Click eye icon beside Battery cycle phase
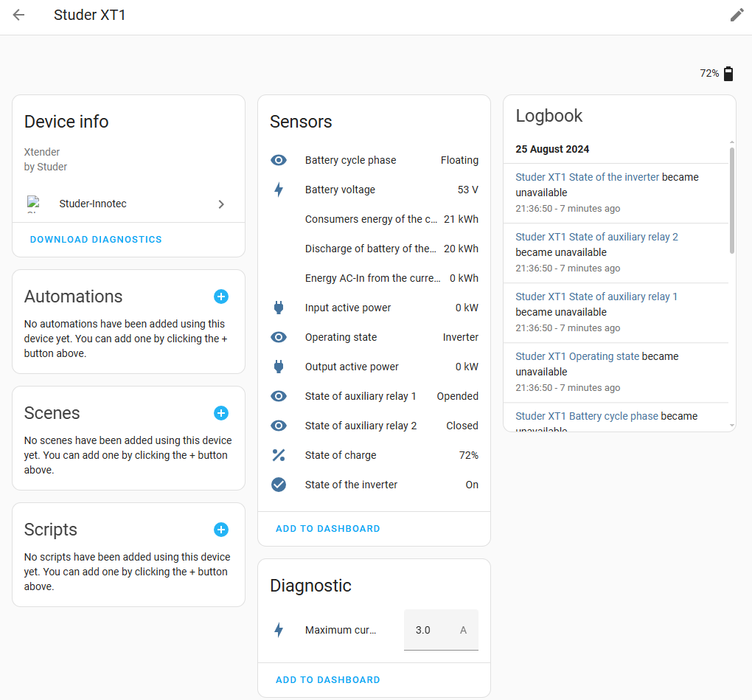Screen dimensions: 752x700 pyautogui.click(x=279, y=160)
